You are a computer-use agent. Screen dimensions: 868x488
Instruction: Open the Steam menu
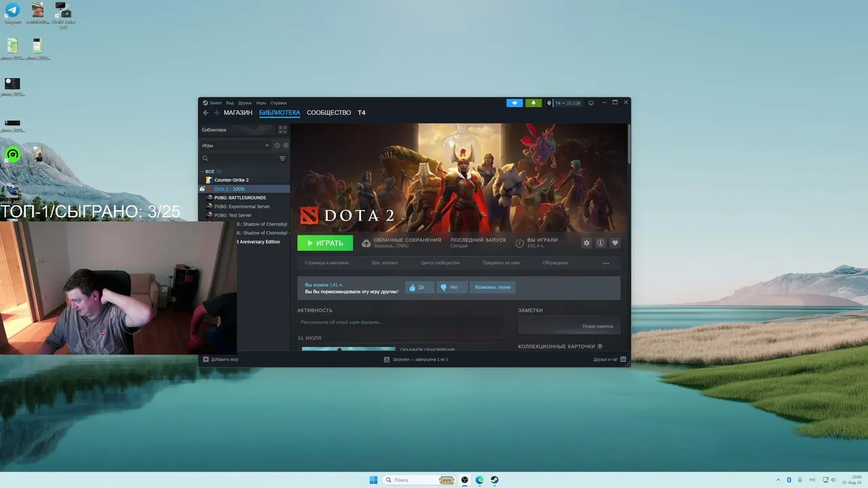(212, 103)
